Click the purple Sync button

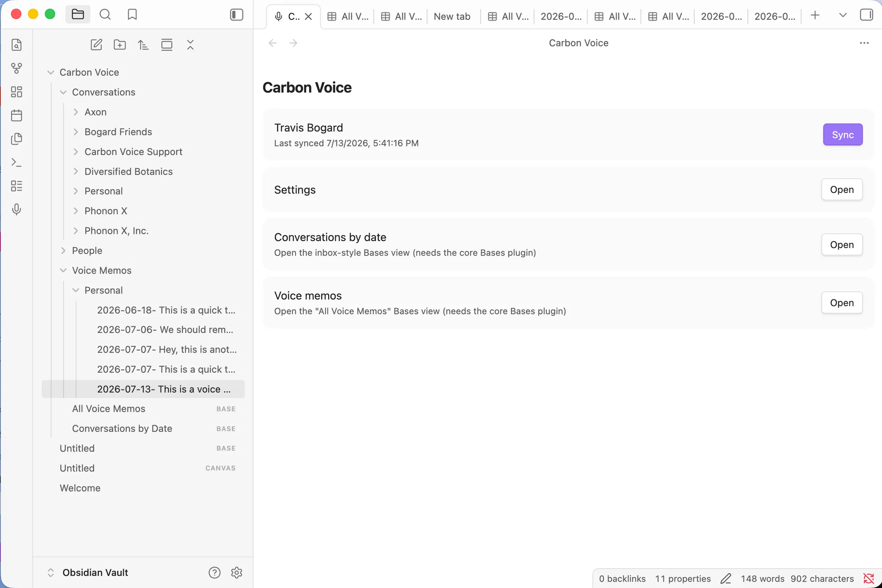842,134
